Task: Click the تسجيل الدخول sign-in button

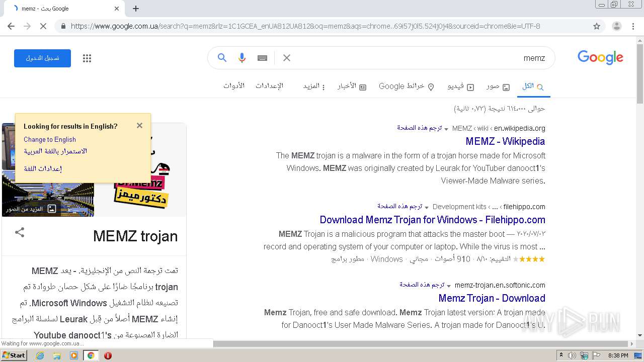Action: (x=42, y=58)
